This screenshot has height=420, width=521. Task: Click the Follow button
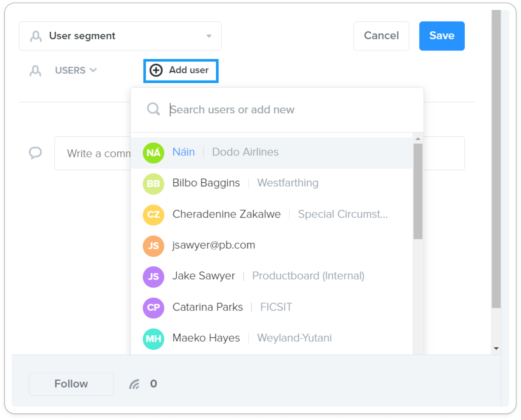(x=71, y=384)
